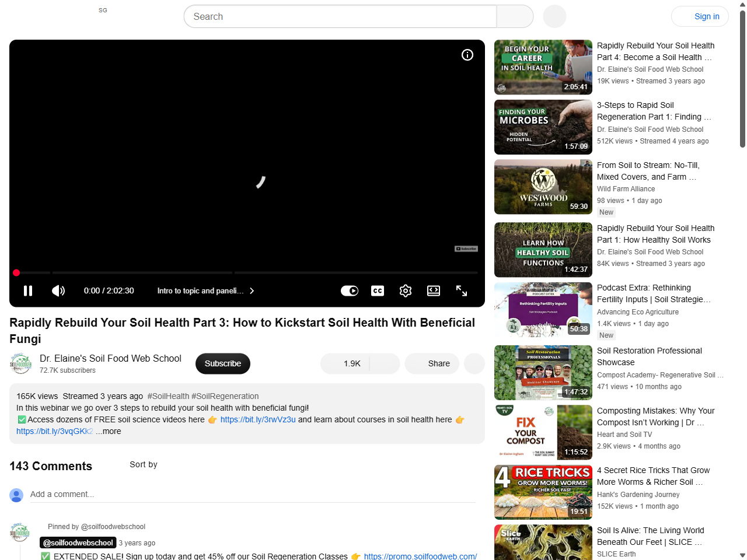The width and height of the screenshot is (747, 560).
Task: Click the red scrubber on the progress bar
Action: (16, 272)
